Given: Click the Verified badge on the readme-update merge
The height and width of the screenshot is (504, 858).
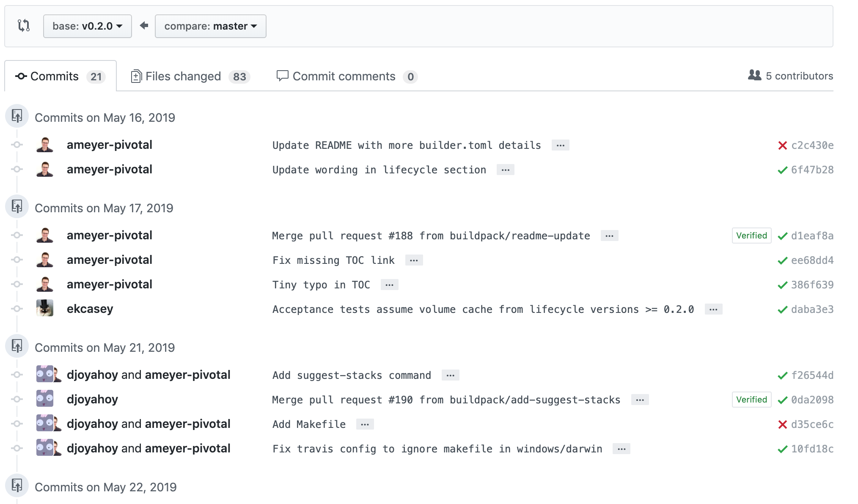Looking at the screenshot, I should pos(751,236).
